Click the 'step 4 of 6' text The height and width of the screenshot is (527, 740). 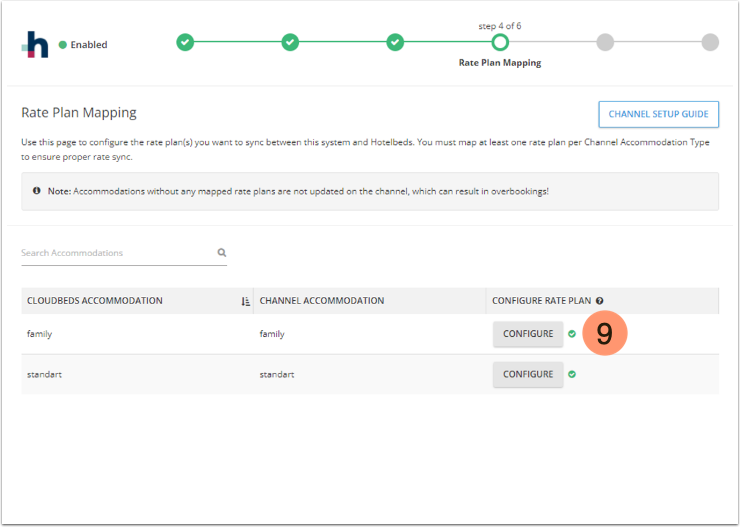pyautogui.click(x=500, y=26)
